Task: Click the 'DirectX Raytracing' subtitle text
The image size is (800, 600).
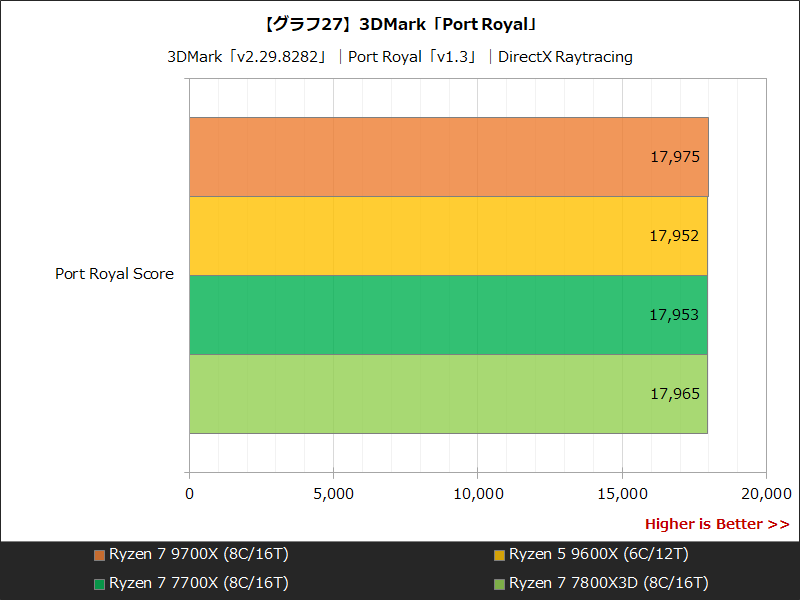Action: coord(565,57)
